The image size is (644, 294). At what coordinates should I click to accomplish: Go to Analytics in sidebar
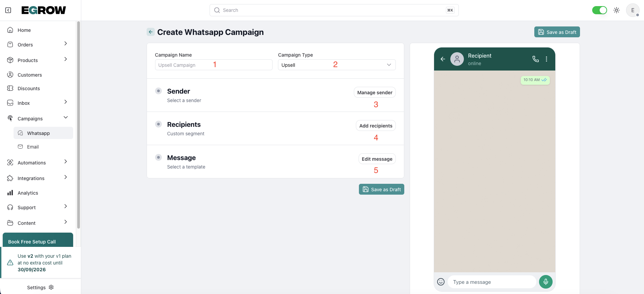click(28, 193)
